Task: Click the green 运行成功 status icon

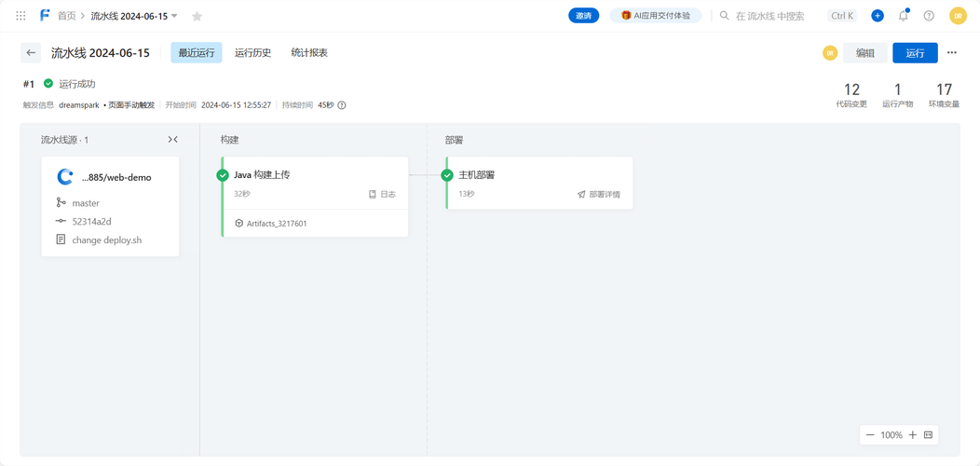Action: [x=48, y=83]
